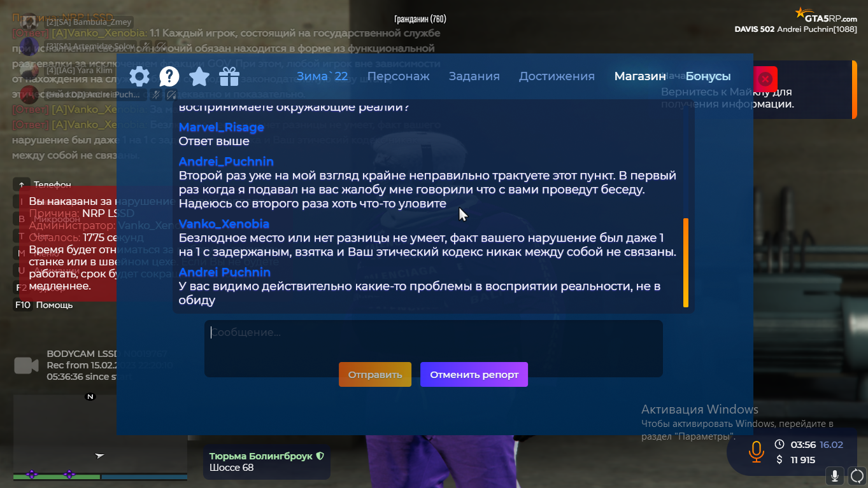
Task: Click the date value 16.02
Action: click(831, 445)
